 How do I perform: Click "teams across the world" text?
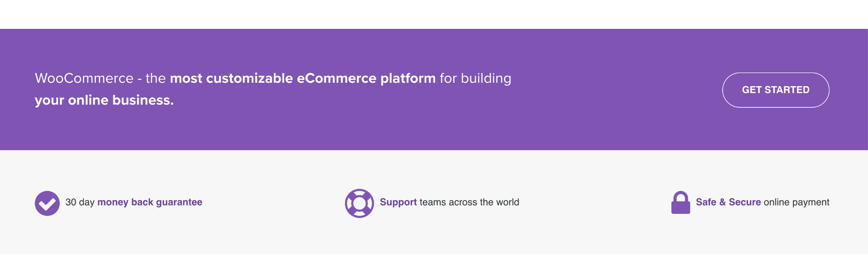tap(469, 202)
